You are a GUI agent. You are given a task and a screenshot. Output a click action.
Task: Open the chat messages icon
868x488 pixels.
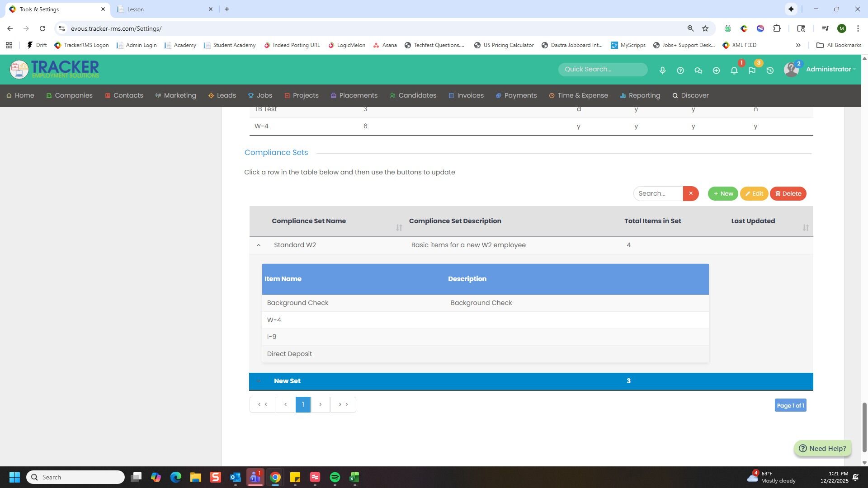(x=698, y=70)
